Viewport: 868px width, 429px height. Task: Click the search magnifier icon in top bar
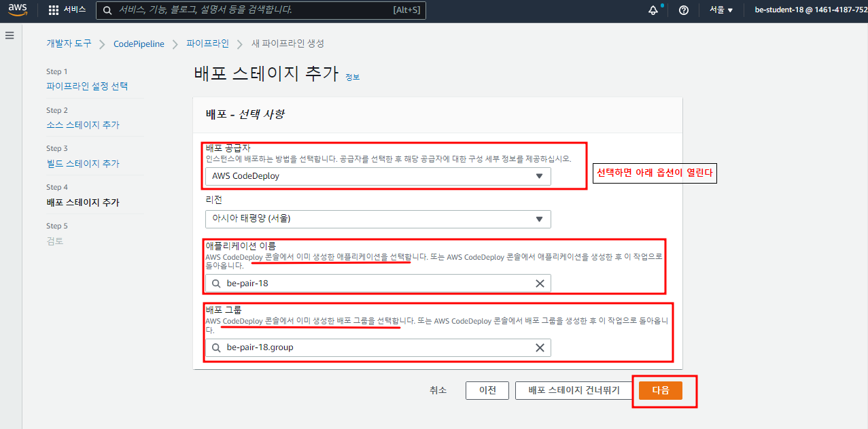click(107, 10)
